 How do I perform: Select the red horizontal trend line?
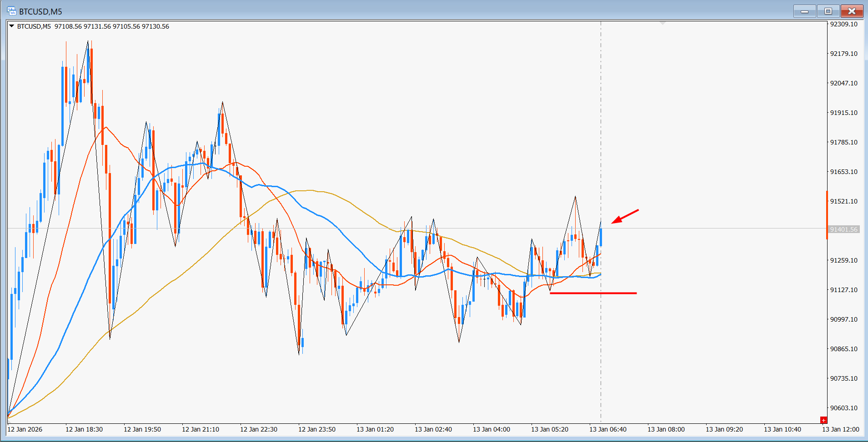click(x=593, y=293)
